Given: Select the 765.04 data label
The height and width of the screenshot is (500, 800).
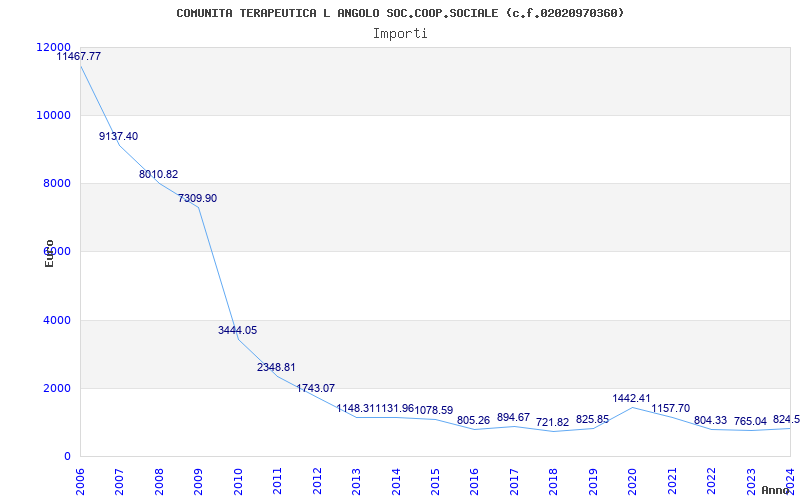Looking at the screenshot, I should point(750,421).
